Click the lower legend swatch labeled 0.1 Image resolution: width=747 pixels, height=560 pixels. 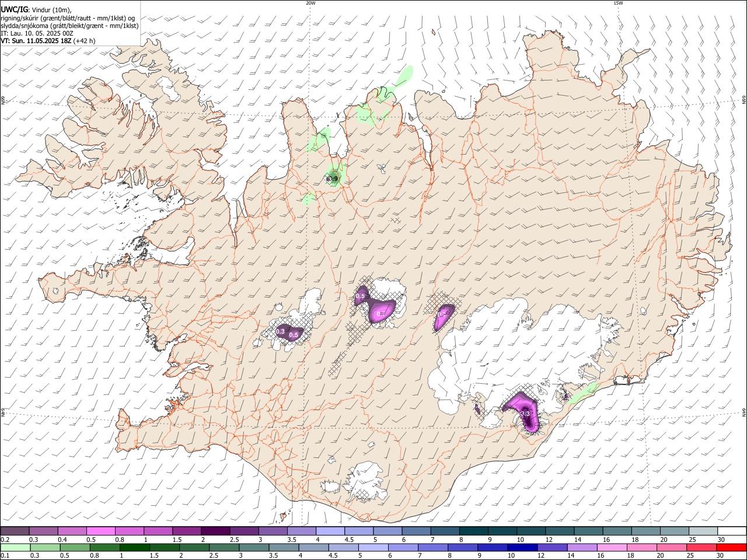click(x=15, y=547)
